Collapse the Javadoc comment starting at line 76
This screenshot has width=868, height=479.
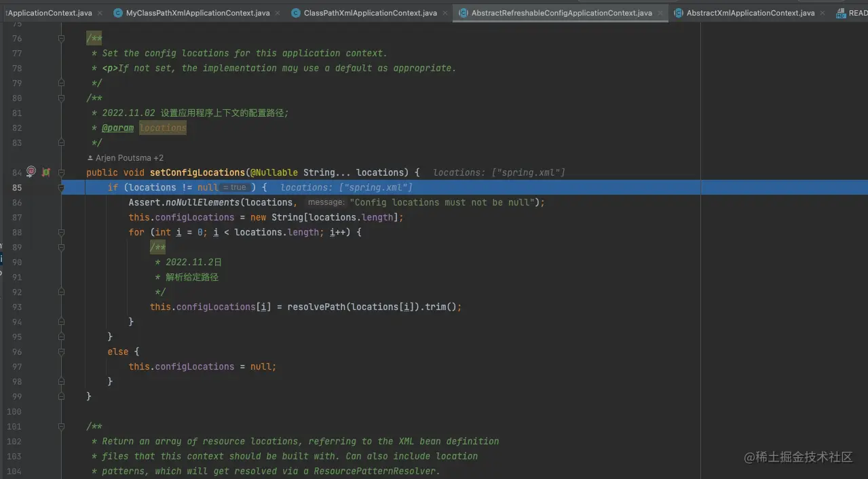tap(61, 39)
